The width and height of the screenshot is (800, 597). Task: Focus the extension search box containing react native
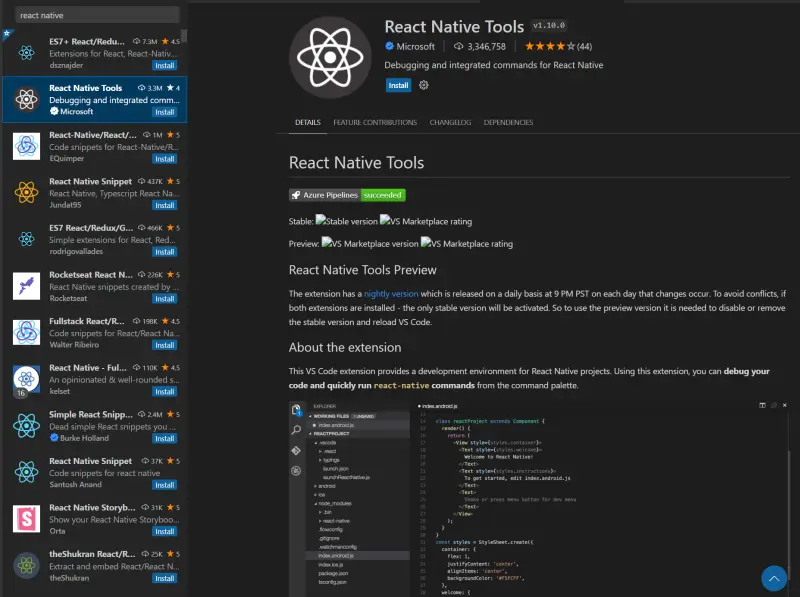[x=97, y=15]
